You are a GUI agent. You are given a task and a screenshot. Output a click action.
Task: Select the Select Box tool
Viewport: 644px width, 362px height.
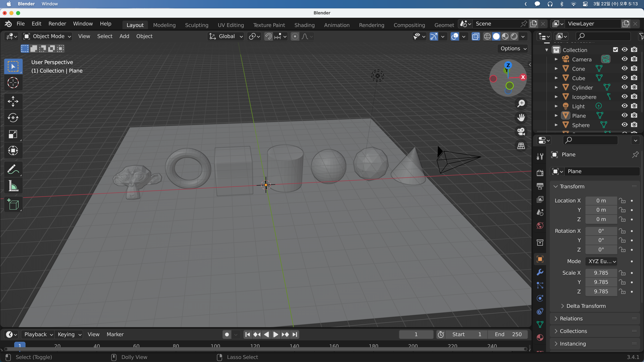(13, 66)
